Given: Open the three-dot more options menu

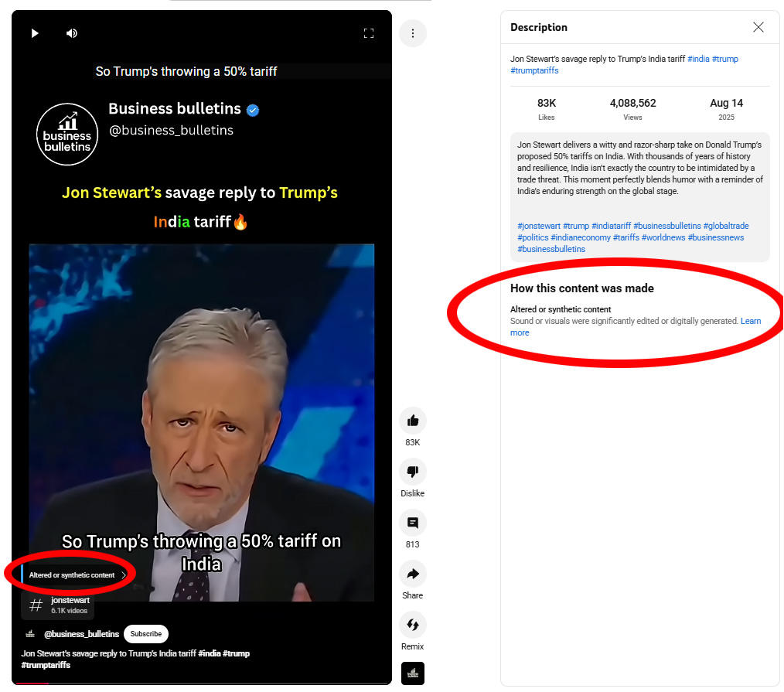Looking at the screenshot, I should point(413,33).
